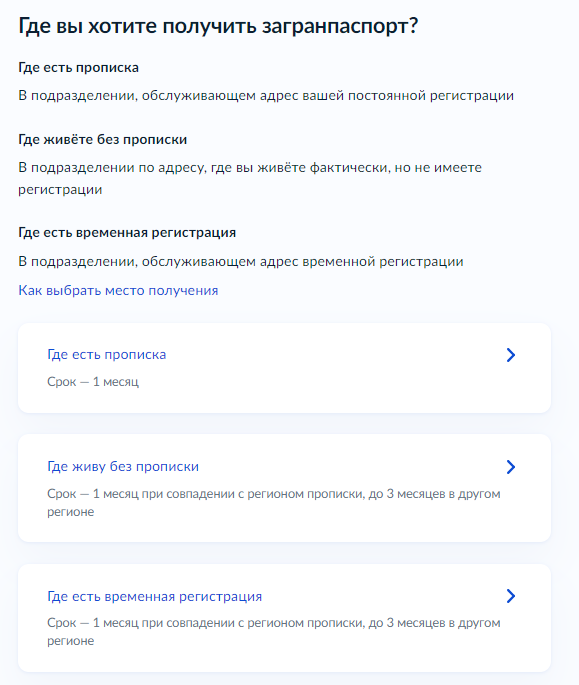Click the chevron arrow beside "Где есть прописка"
Image resolution: width=579 pixels, height=685 pixels.
511,355
